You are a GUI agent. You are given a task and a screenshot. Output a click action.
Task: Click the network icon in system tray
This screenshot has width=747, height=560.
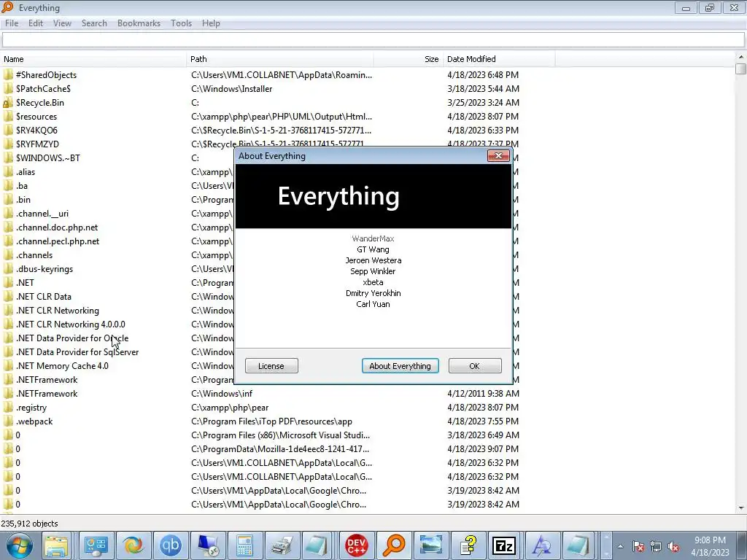pyautogui.click(x=656, y=547)
